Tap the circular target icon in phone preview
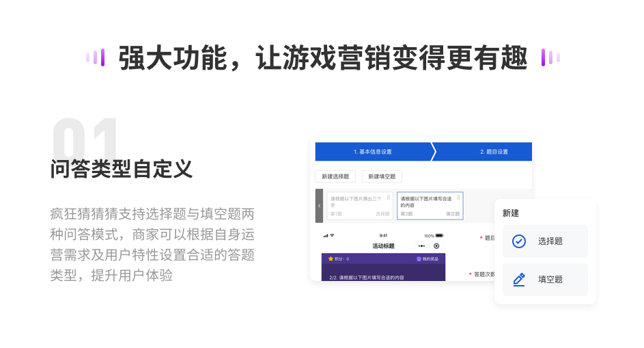Image resolution: width=644 pixels, height=348 pixels. click(x=436, y=245)
